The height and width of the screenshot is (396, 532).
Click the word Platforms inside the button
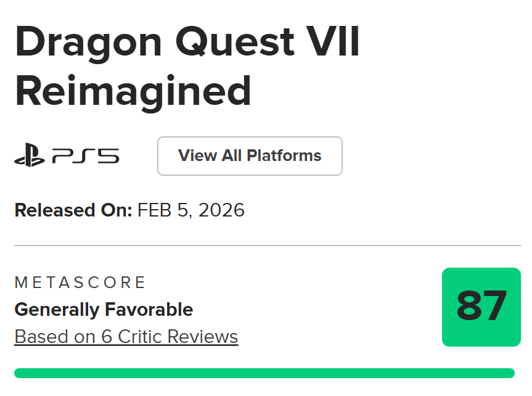click(284, 156)
